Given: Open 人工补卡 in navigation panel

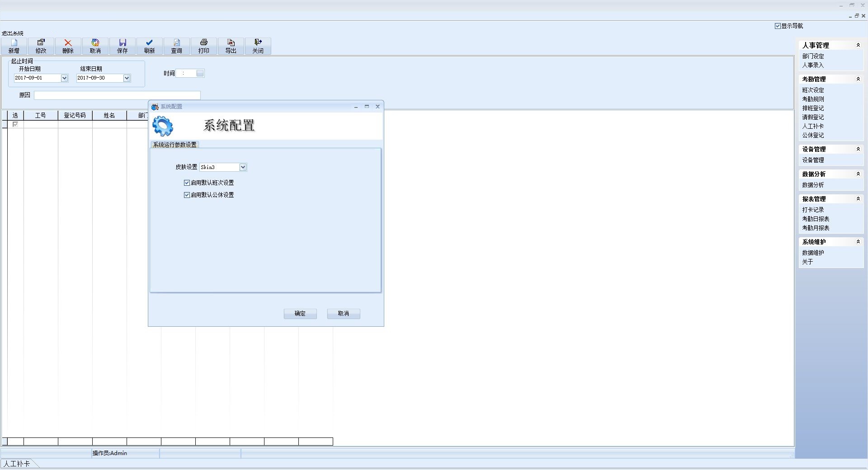Looking at the screenshot, I should 813,126.
